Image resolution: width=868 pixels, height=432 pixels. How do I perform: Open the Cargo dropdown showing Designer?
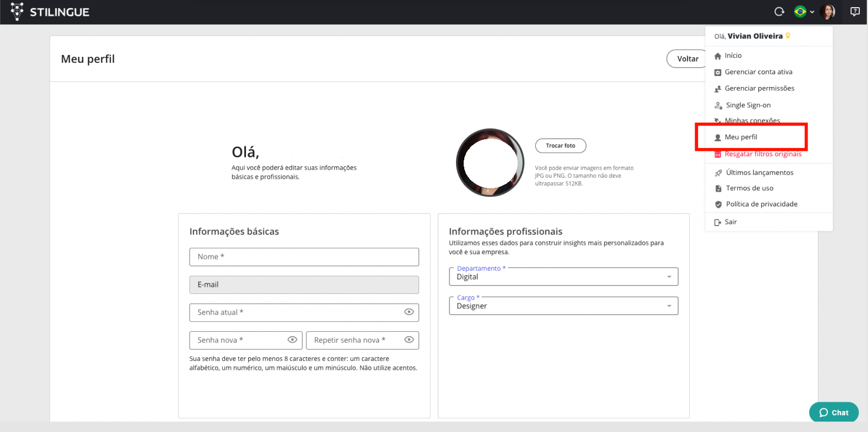pyautogui.click(x=669, y=306)
